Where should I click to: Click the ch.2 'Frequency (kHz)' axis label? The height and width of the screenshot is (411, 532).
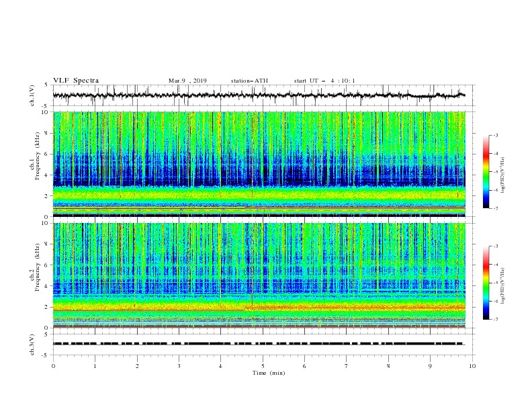tap(38, 267)
